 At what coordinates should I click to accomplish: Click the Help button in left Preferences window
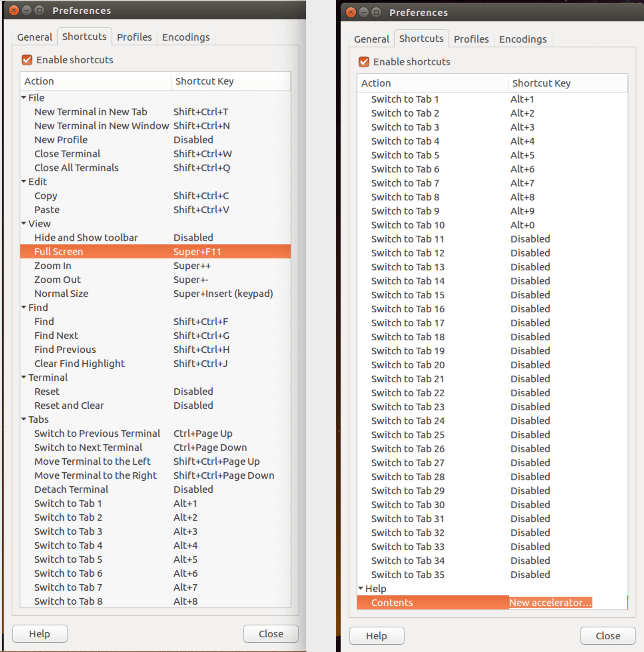tap(40, 634)
